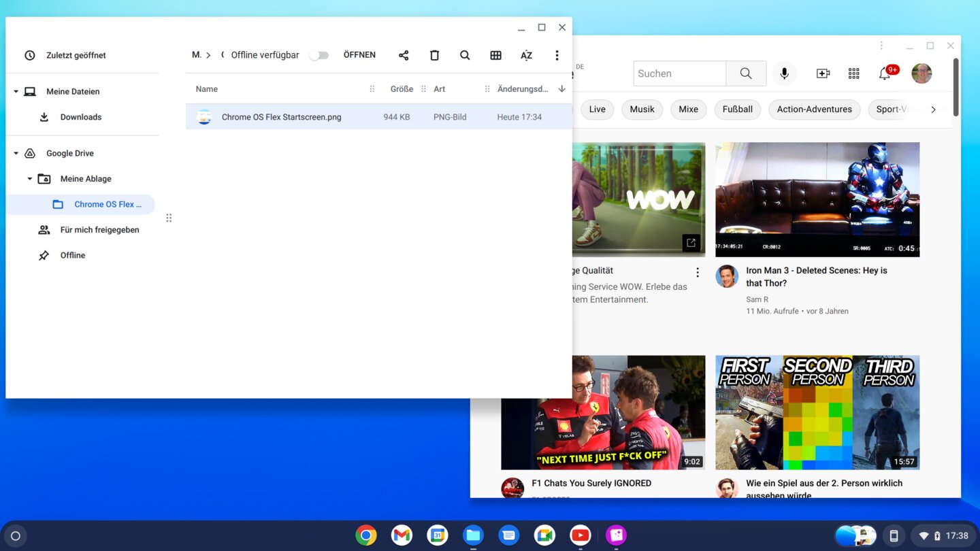Collapse the Google Drive tree
Viewport: 980px width, 551px height.
tap(16, 153)
